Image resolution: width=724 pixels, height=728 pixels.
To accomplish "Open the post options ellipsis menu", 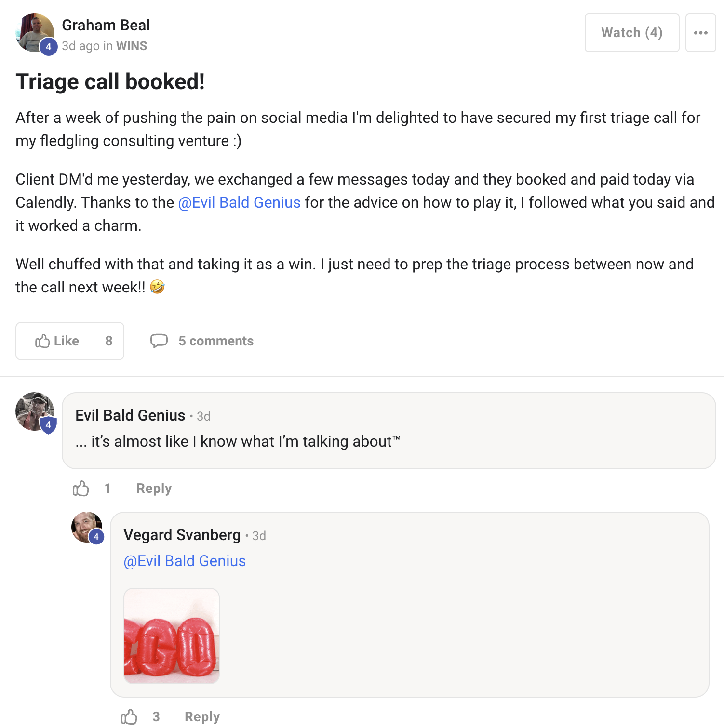I will (x=700, y=32).
